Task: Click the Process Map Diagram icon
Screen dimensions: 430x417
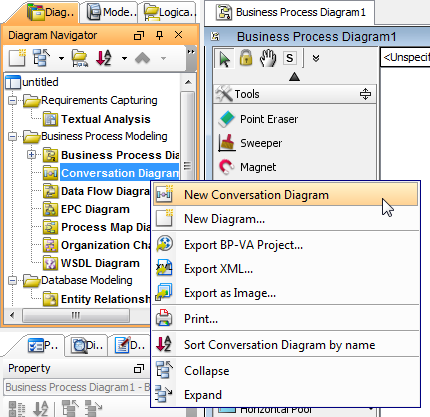Action: tap(51, 227)
